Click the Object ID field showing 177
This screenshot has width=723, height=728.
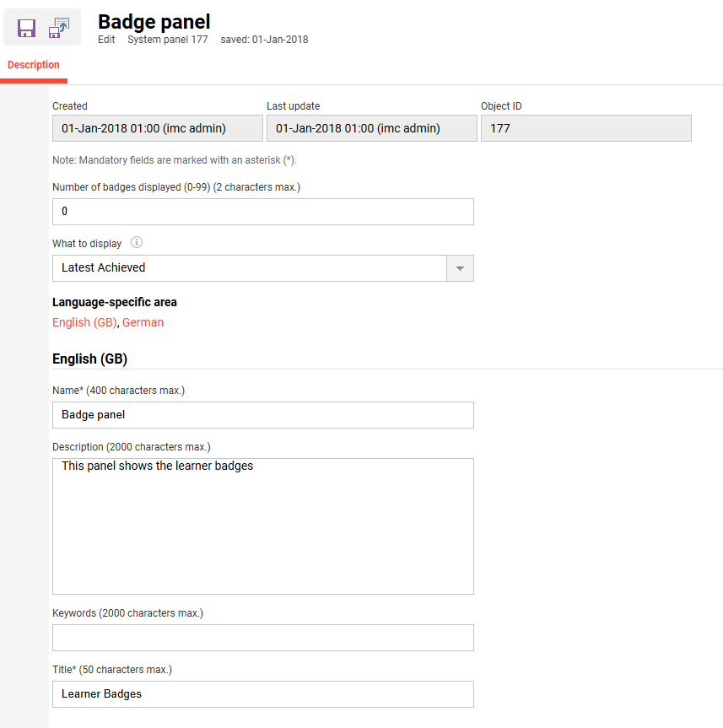(585, 128)
